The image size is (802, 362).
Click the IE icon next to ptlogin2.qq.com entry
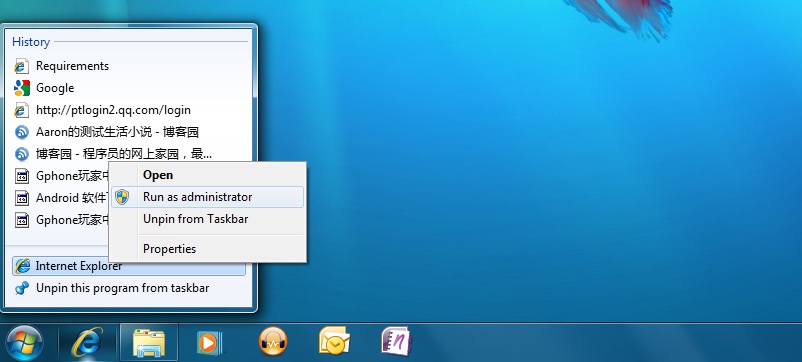point(21,110)
